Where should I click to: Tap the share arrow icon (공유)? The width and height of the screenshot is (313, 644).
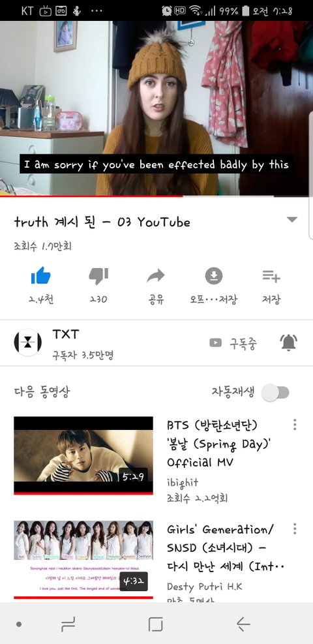tap(156, 276)
